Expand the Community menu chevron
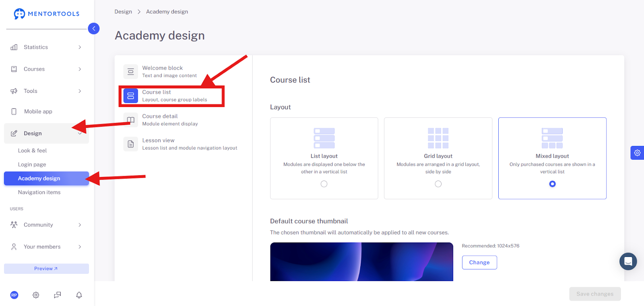 (x=80, y=225)
